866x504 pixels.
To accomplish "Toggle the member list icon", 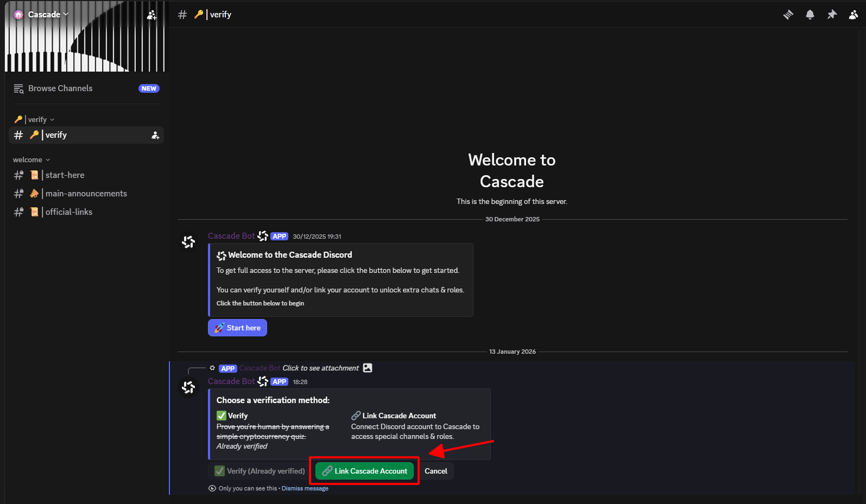I will [853, 15].
